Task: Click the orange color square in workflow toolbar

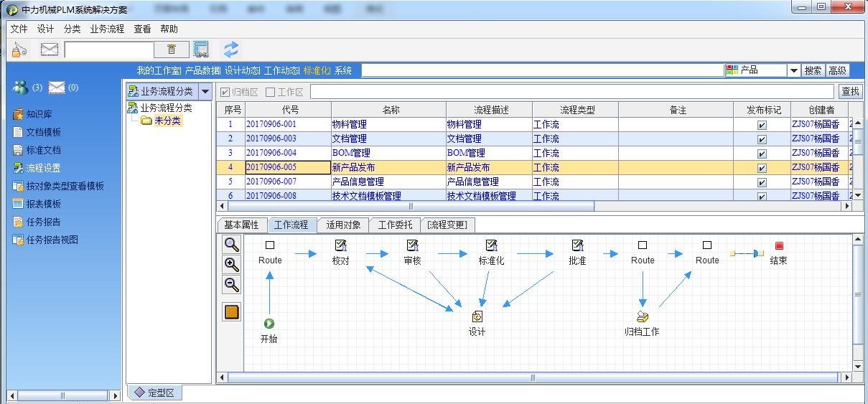Action: (232, 312)
